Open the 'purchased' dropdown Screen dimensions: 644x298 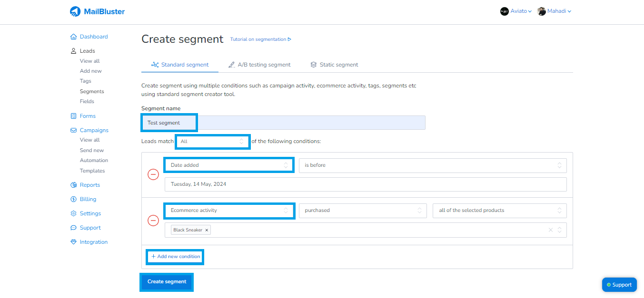pyautogui.click(x=362, y=210)
